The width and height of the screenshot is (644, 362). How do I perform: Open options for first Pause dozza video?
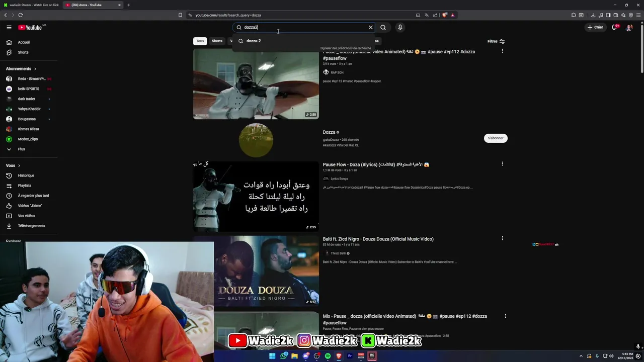(502, 51)
